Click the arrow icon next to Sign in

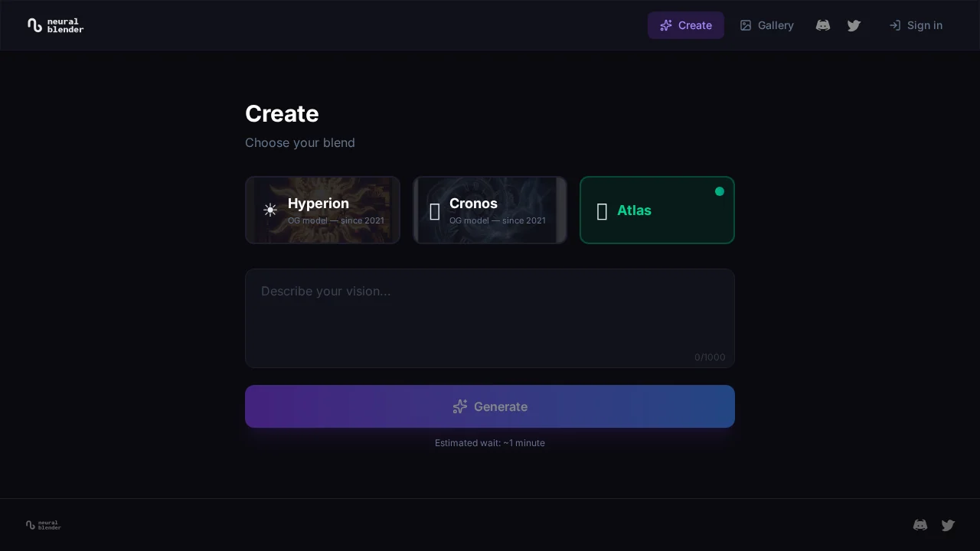point(894,25)
